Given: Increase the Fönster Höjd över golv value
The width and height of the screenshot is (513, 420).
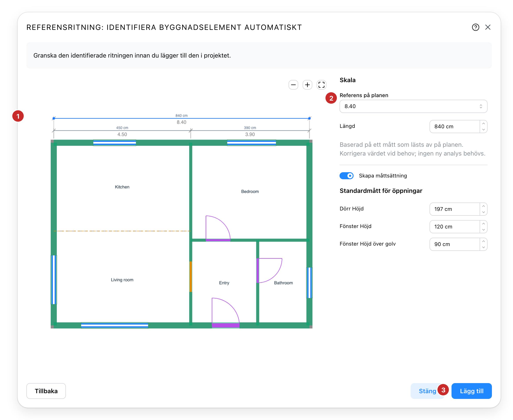Looking at the screenshot, I should [483, 241].
